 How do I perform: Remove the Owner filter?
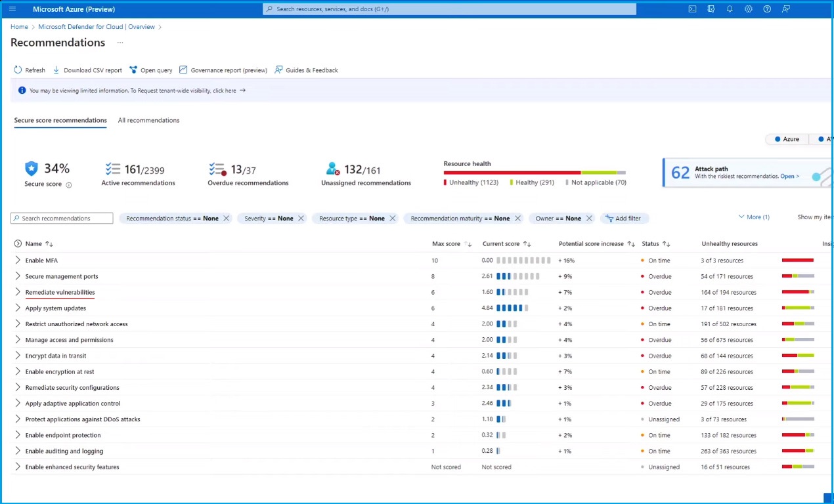pyautogui.click(x=589, y=219)
